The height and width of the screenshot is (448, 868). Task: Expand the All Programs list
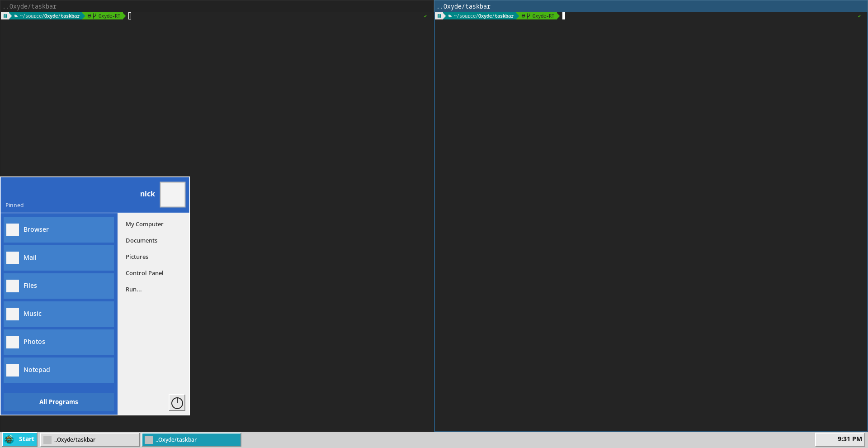[x=58, y=401]
